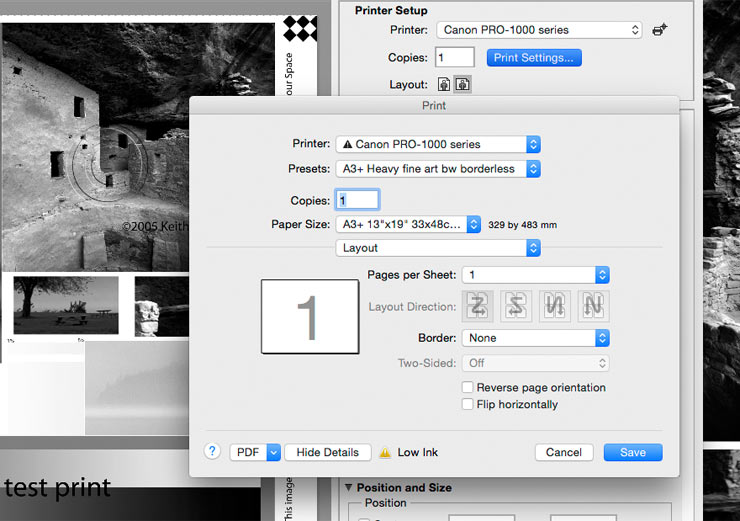Open the Border dropdown set to None

[536, 338]
